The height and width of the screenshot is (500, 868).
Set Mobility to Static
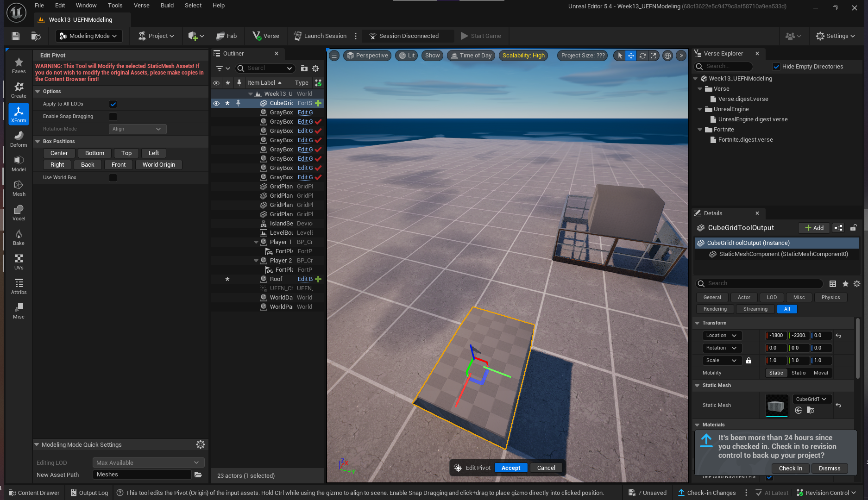[x=776, y=373]
